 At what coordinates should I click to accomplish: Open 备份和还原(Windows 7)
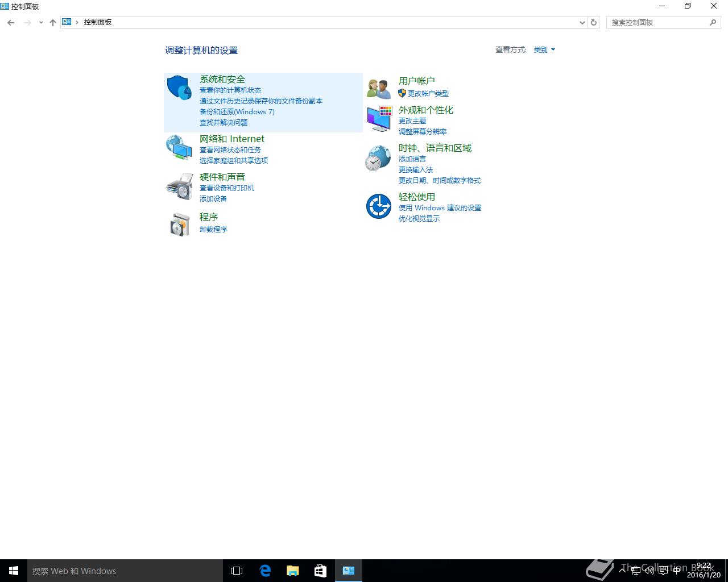[237, 112]
